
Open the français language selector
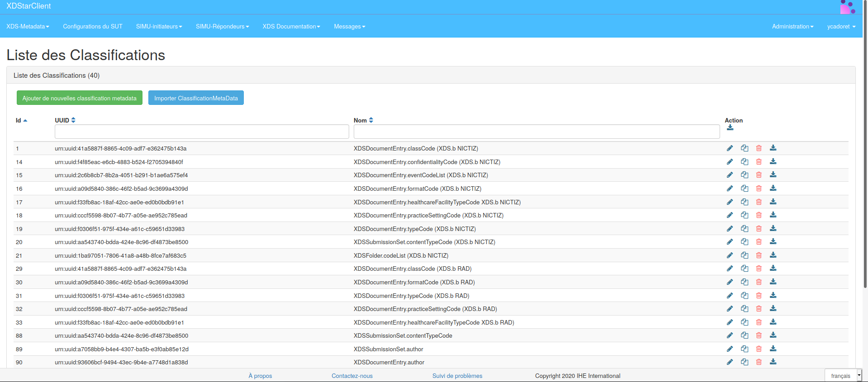tap(843, 376)
